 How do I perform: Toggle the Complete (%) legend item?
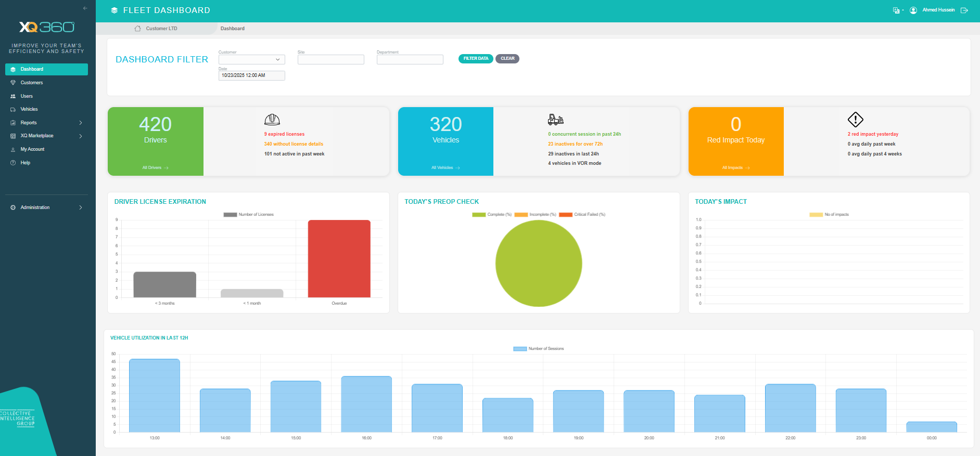click(x=492, y=215)
